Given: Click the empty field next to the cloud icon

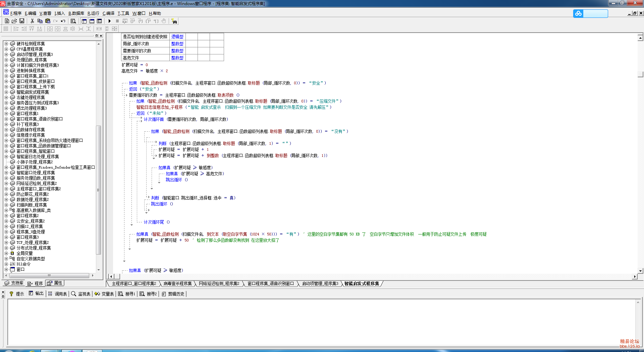Looking at the screenshot, I should 595,13.
